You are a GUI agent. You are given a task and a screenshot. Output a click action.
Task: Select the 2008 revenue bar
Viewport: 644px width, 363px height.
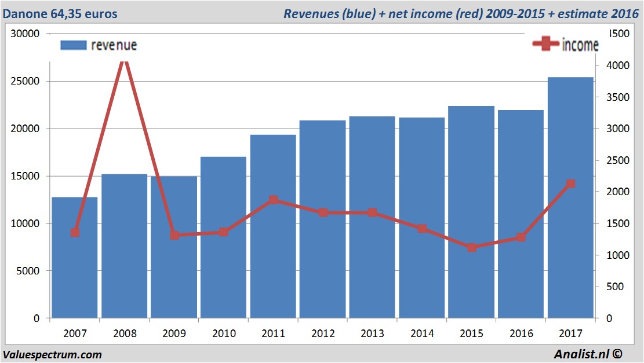click(125, 246)
